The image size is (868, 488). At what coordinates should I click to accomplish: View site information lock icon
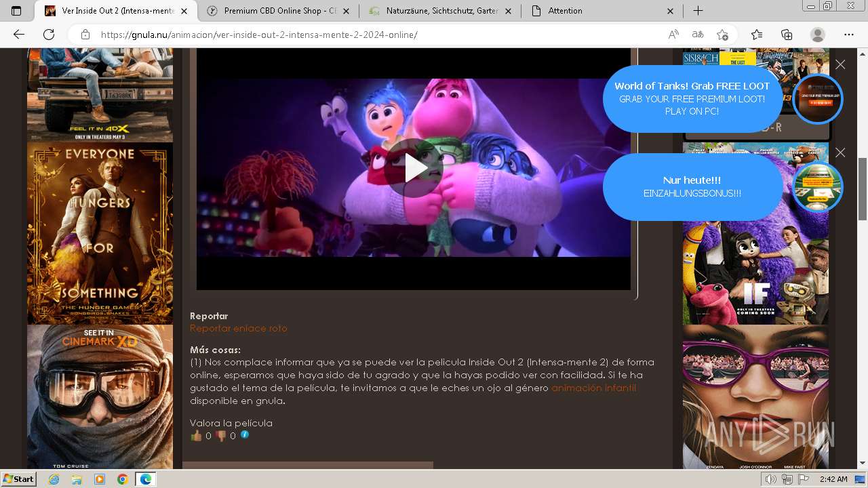(x=85, y=35)
